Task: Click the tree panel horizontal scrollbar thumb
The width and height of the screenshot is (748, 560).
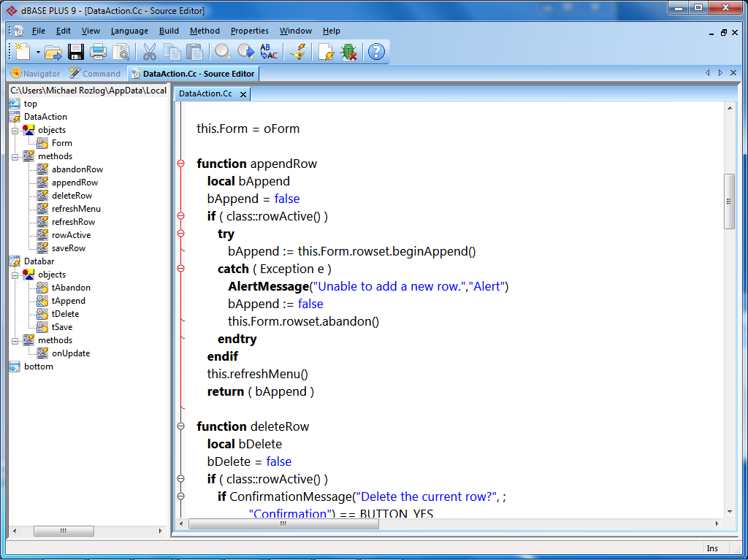Action: pos(64,531)
